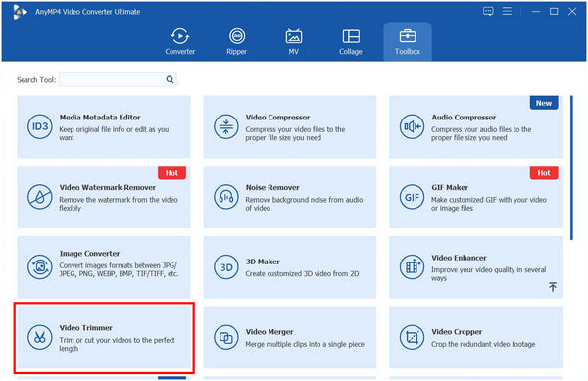Select the Toolbox tab
This screenshot has height=381, width=588.
coord(408,42)
